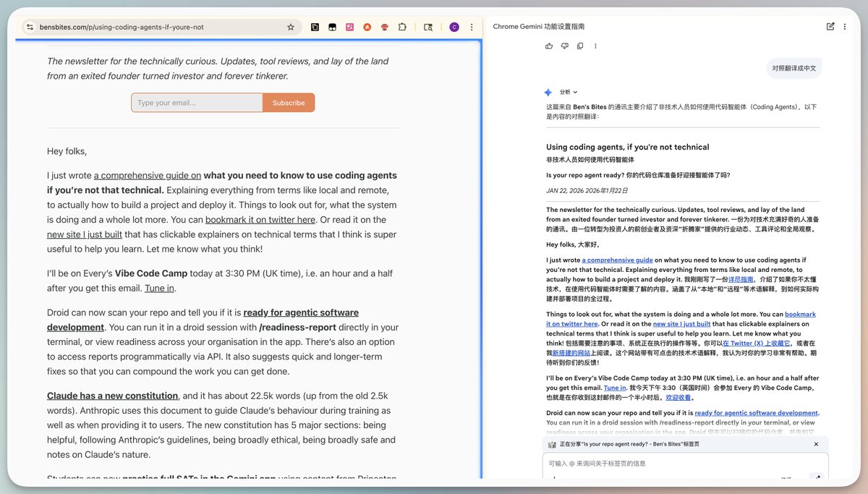Click the Gemini prompt input box

(x=684, y=466)
